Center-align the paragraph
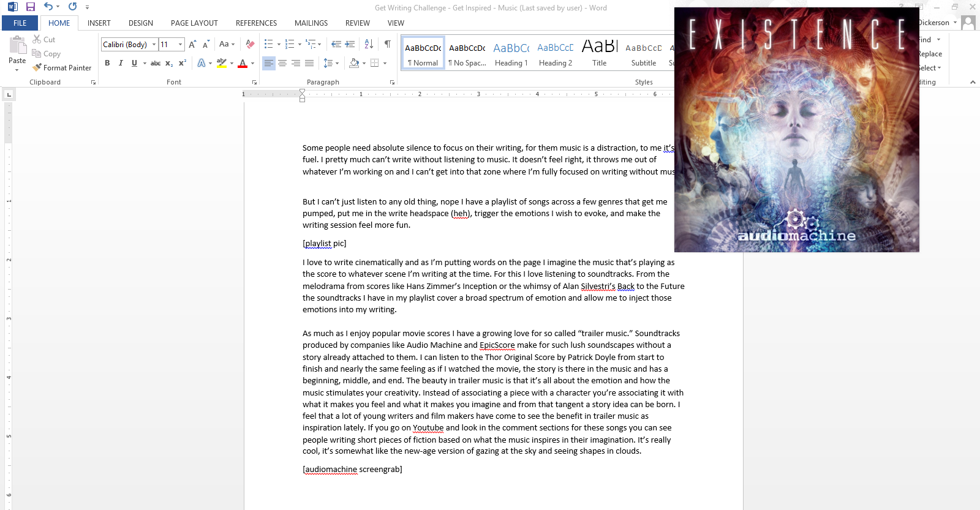Viewport: 980px width, 510px height. pos(282,63)
